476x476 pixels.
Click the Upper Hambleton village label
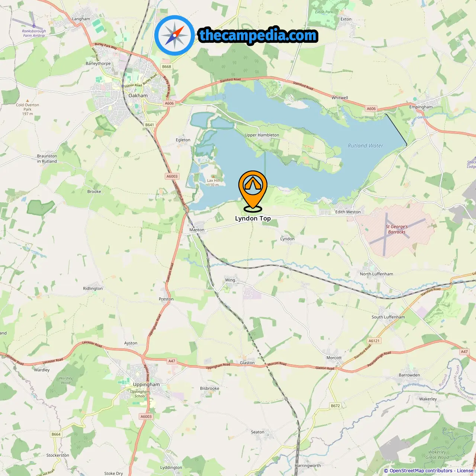(x=262, y=135)
